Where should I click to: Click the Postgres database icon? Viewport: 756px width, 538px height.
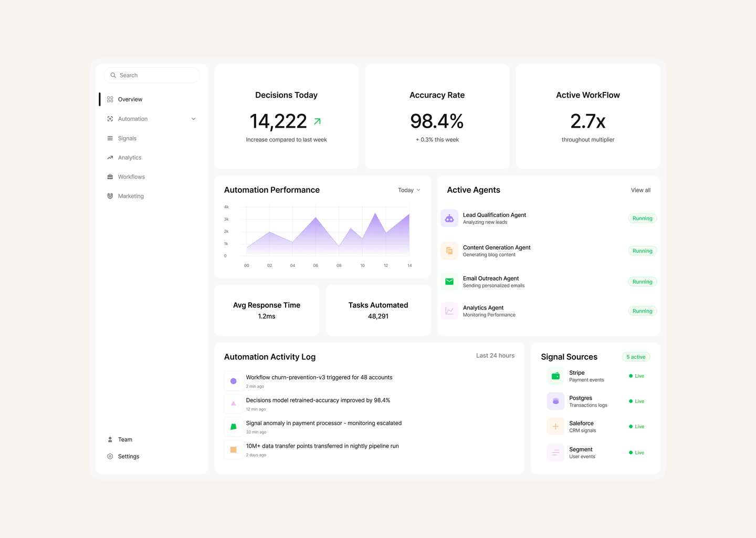tap(555, 401)
